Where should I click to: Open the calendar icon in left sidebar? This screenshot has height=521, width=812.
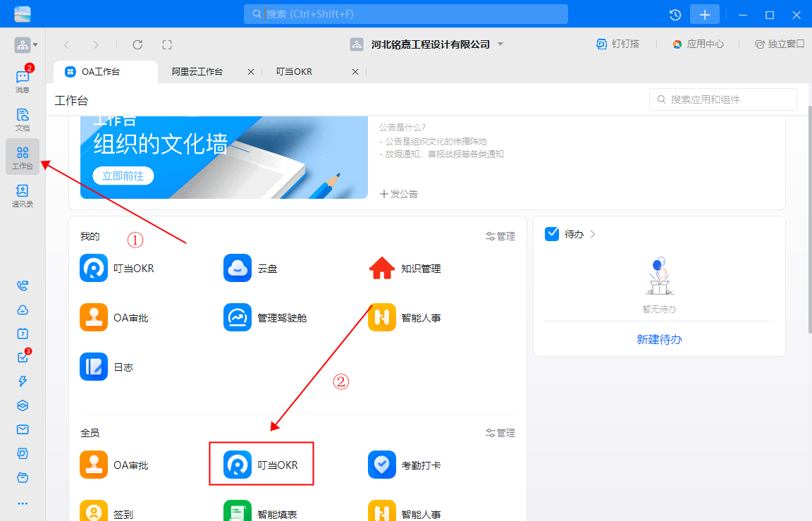click(22, 332)
